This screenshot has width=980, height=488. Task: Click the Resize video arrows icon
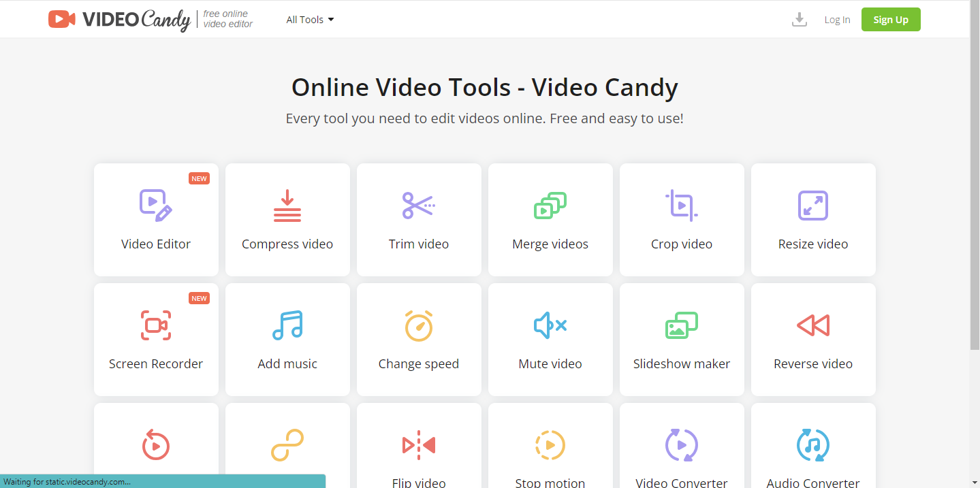813,206
